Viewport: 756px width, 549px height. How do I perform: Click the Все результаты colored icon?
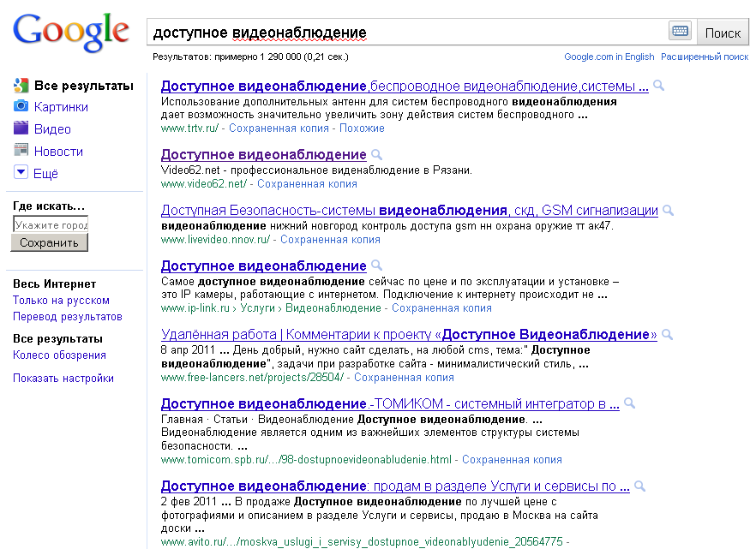[20, 85]
